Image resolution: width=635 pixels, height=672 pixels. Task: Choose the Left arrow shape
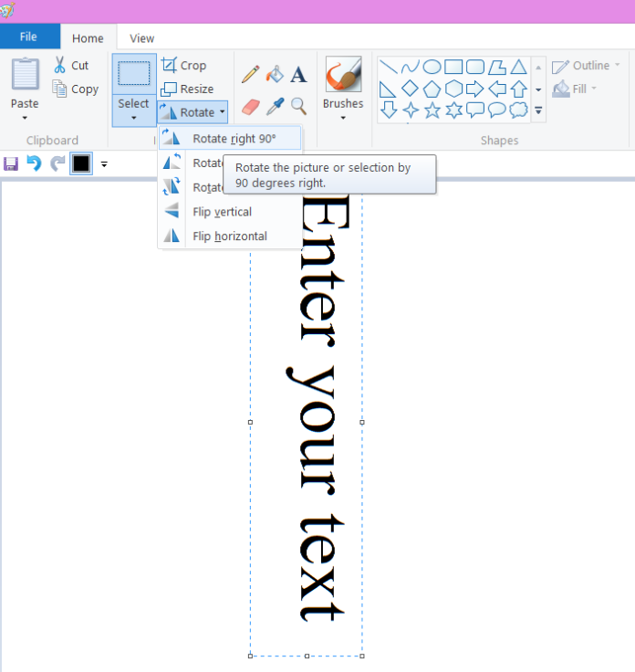496,89
